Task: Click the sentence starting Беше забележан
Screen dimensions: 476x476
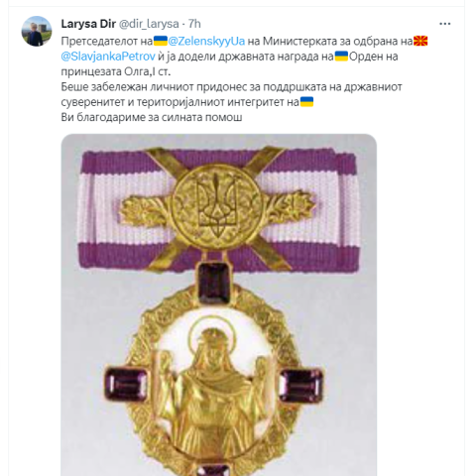Action: click(231, 94)
